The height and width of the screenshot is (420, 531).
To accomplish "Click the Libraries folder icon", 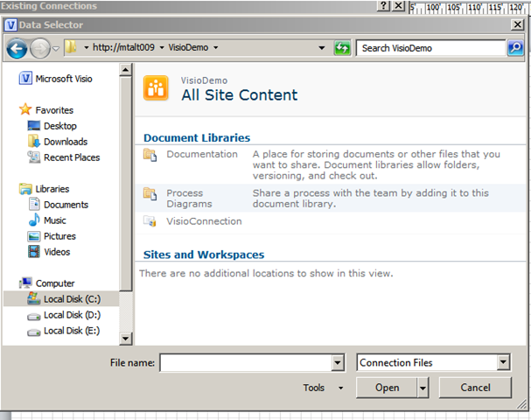I will (25, 189).
